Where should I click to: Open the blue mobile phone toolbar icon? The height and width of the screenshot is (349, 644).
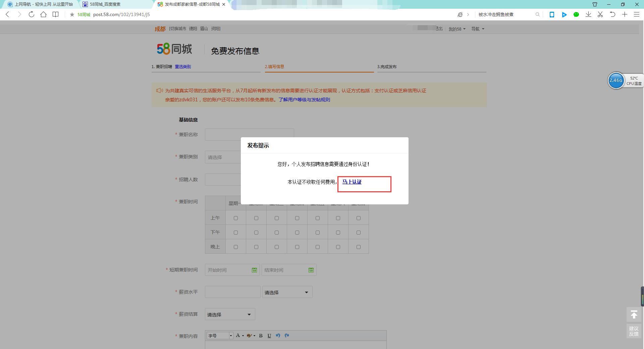(552, 14)
